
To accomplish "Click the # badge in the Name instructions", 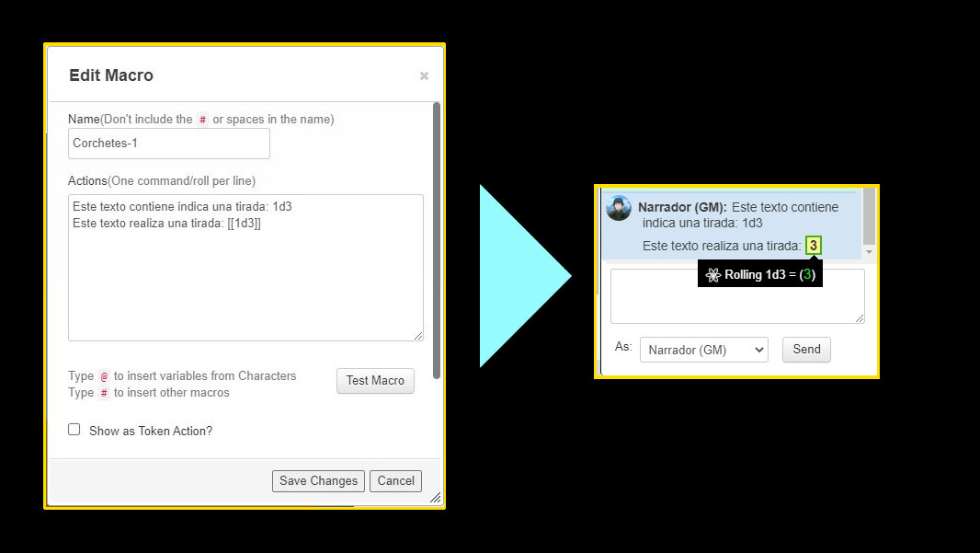I will point(202,119).
